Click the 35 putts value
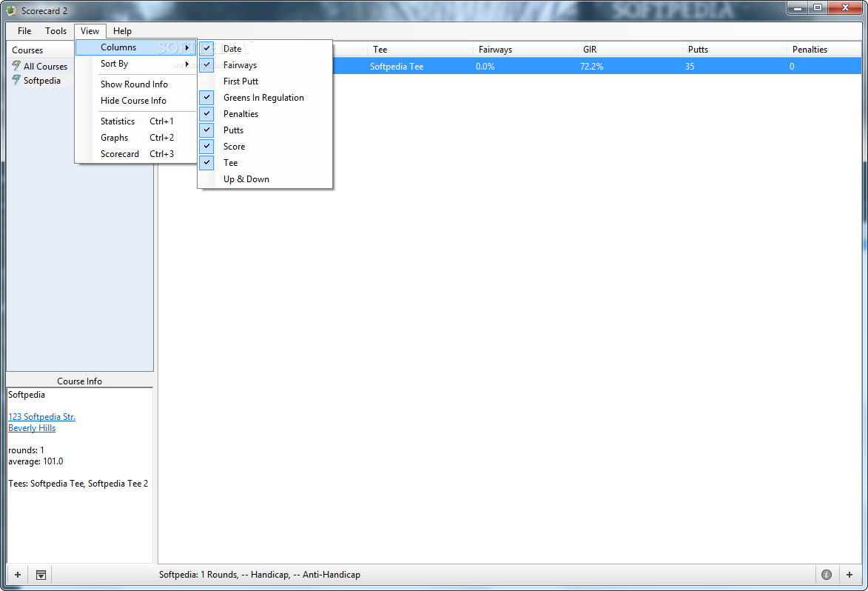This screenshot has height=591, width=868. pyautogui.click(x=690, y=67)
